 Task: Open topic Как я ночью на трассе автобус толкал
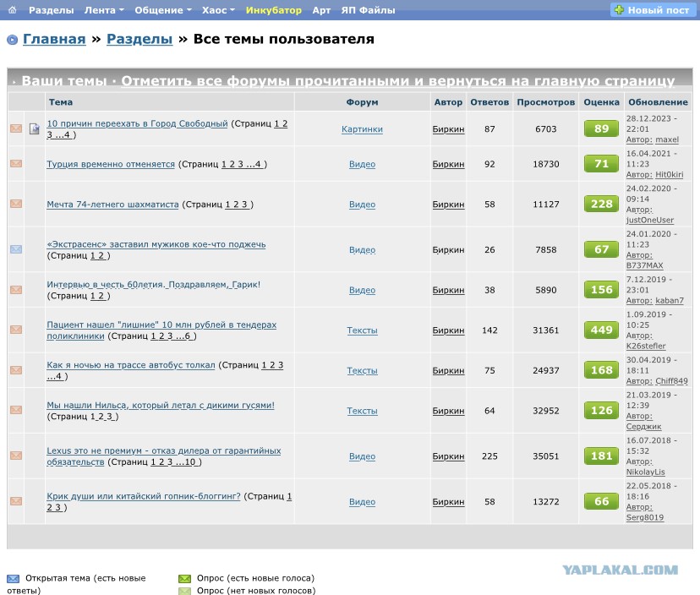(131, 364)
